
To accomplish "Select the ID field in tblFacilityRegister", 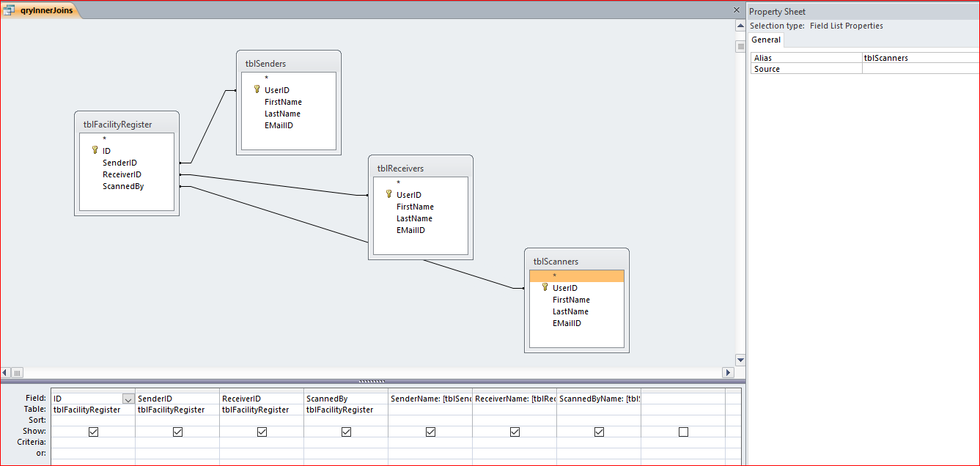I will pos(107,151).
